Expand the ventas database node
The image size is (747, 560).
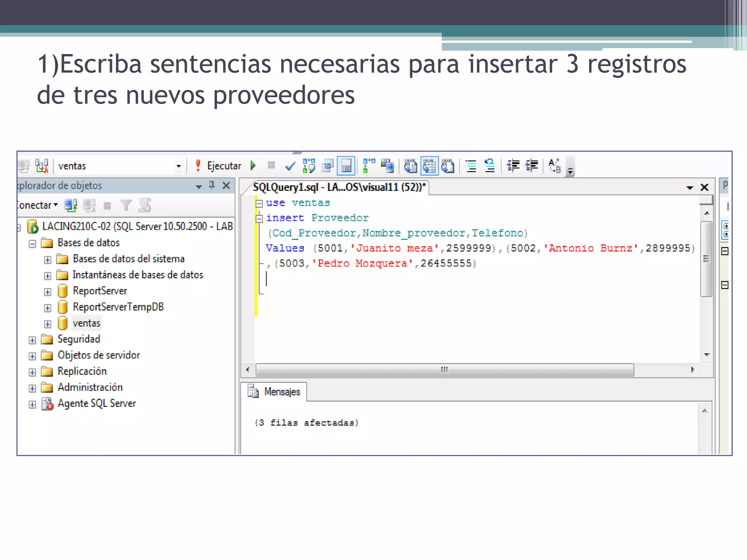tap(47, 324)
